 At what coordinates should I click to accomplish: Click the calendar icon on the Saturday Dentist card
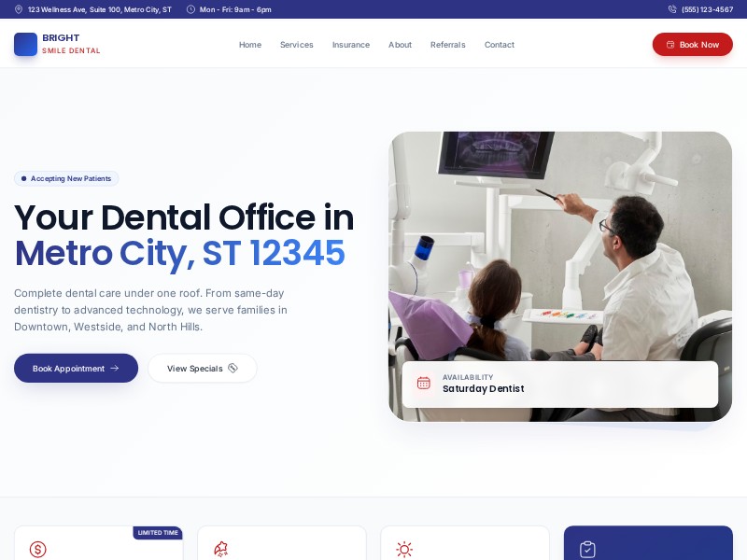pos(423,384)
